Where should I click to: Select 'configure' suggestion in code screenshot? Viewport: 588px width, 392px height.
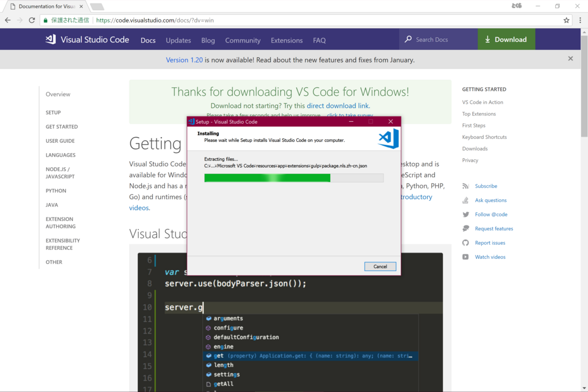coord(229,328)
